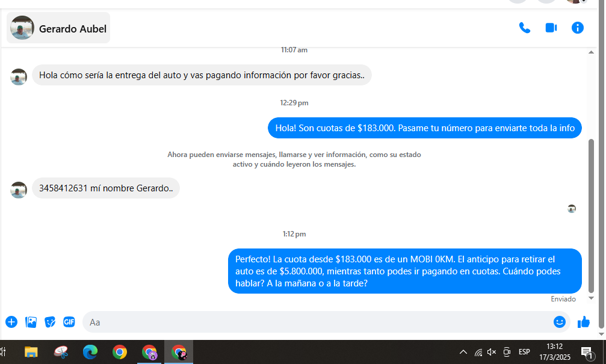Open conversation information panel
This screenshot has height=364, width=606.
click(x=577, y=28)
